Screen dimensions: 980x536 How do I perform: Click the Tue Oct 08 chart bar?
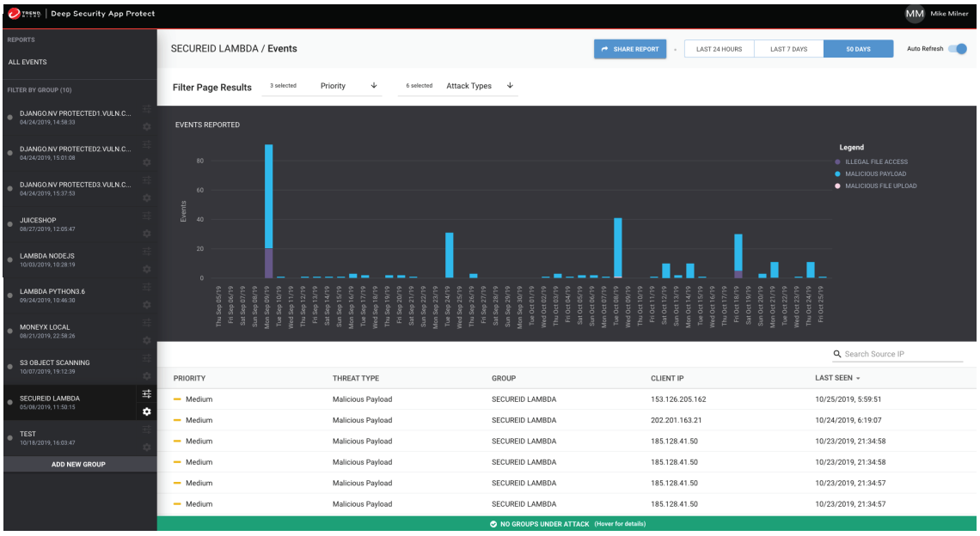pyautogui.click(x=618, y=247)
